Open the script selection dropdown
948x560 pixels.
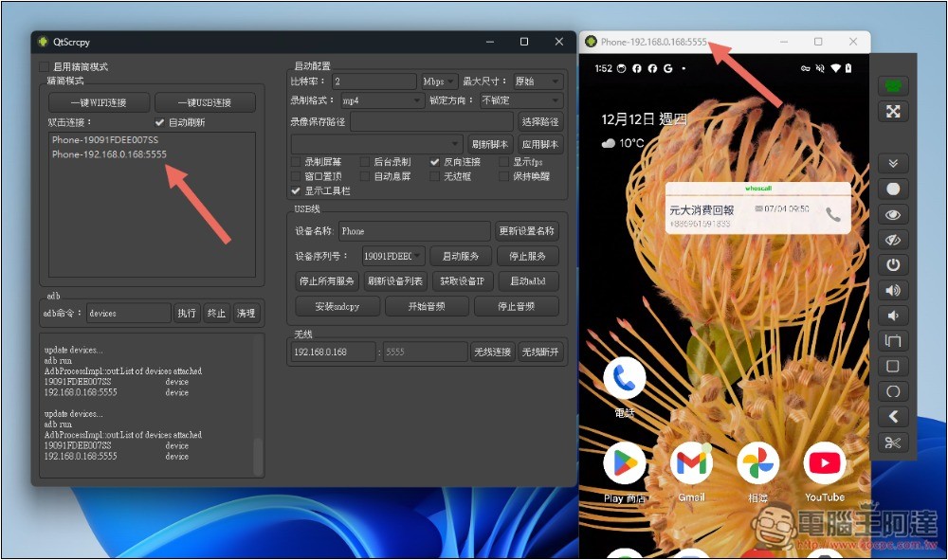pyautogui.click(x=377, y=144)
